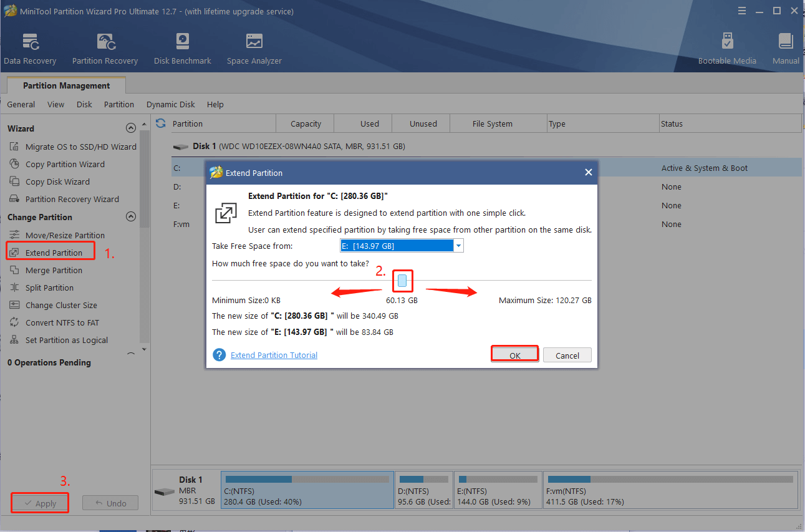Select the C:(NTFS) block in disk map

(x=307, y=490)
